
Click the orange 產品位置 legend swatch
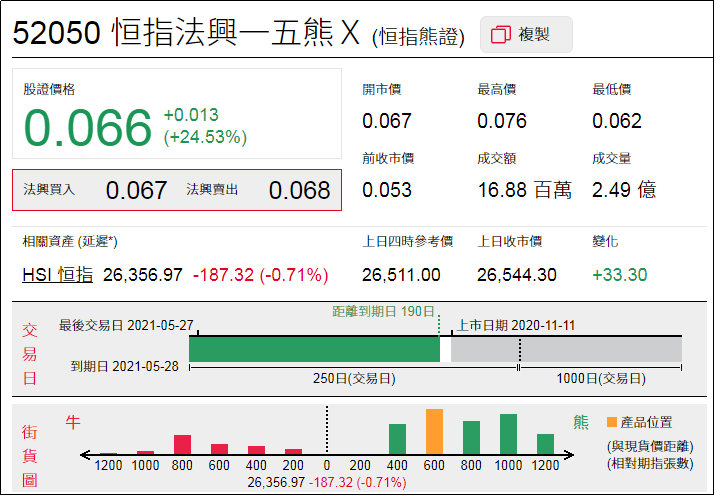coord(612,422)
